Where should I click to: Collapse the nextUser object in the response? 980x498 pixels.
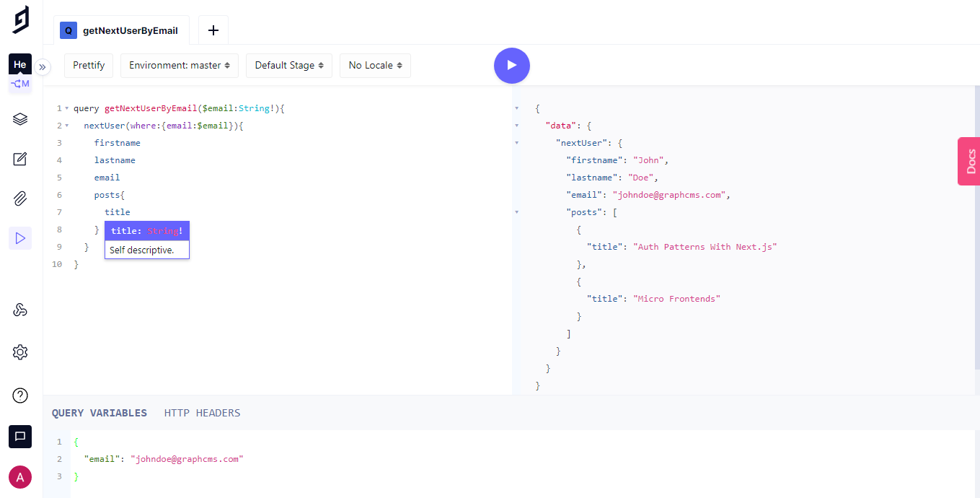tap(516, 142)
